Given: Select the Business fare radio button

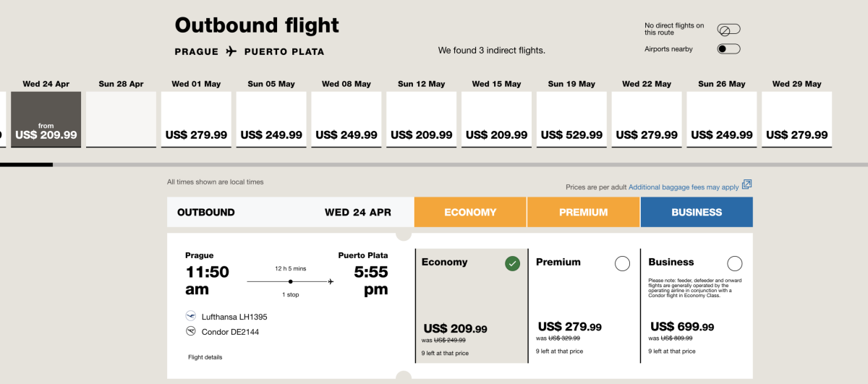Looking at the screenshot, I should [x=734, y=264].
